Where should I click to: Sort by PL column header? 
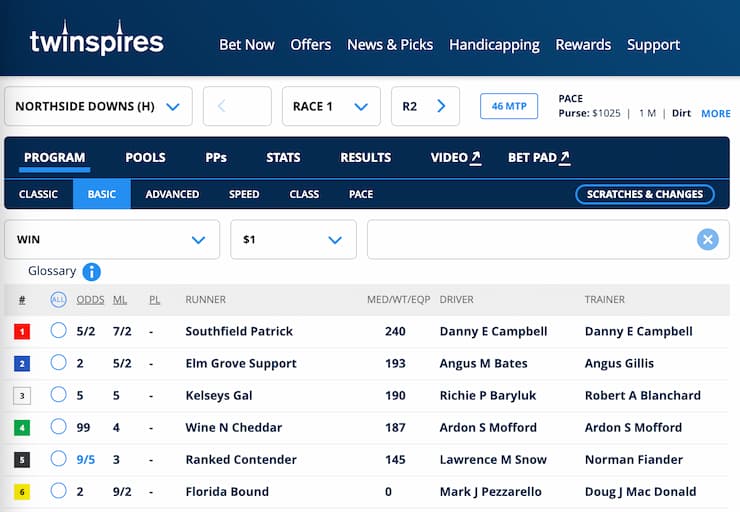pos(155,300)
